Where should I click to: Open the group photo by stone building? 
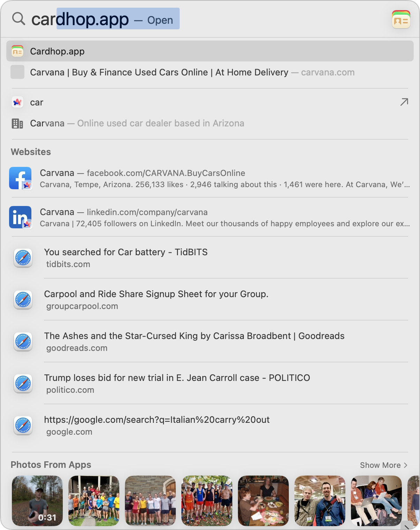tap(150, 501)
